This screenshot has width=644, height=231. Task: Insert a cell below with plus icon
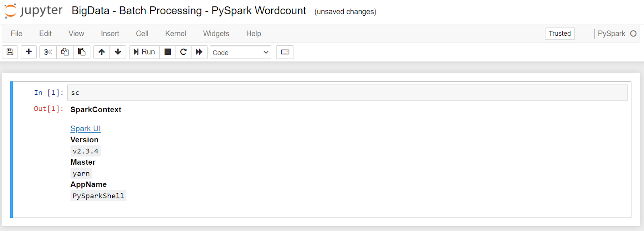pyautogui.click(x=29, y=52)
